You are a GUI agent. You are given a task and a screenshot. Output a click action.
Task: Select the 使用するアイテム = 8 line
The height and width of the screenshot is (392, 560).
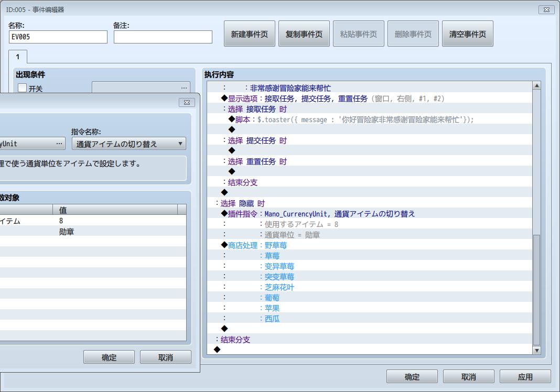point(370,224)
